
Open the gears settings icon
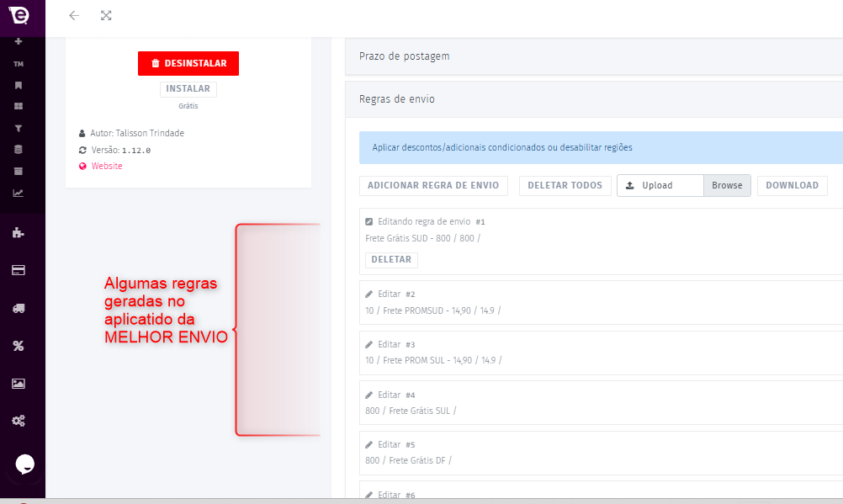point(19,421)
